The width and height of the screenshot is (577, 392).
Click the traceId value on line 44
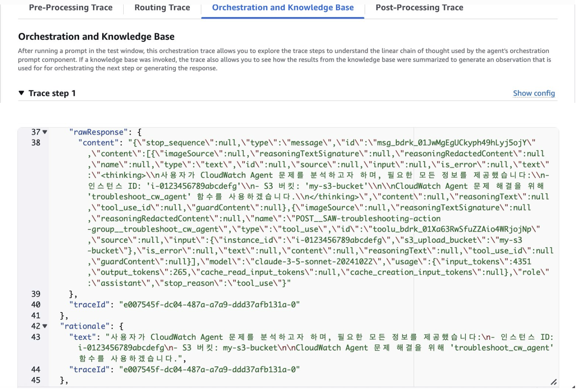(209, 369)
